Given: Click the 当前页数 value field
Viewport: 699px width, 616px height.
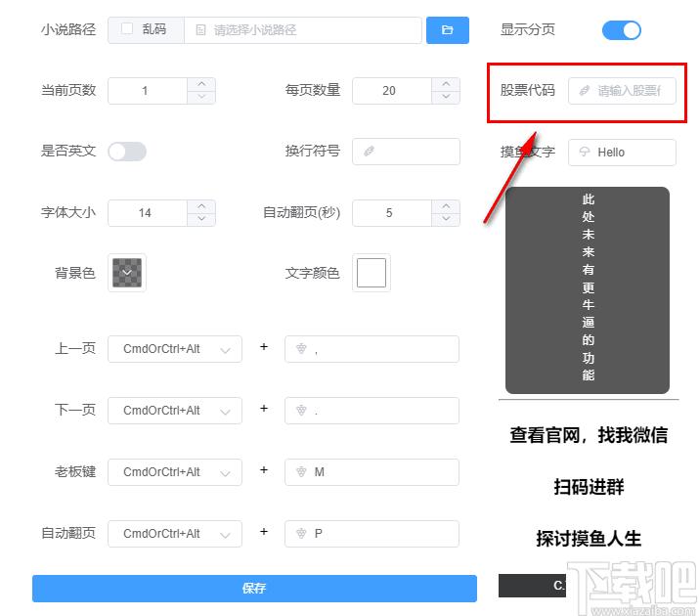Looking at the screenshot, I should (x=148, y=91).
